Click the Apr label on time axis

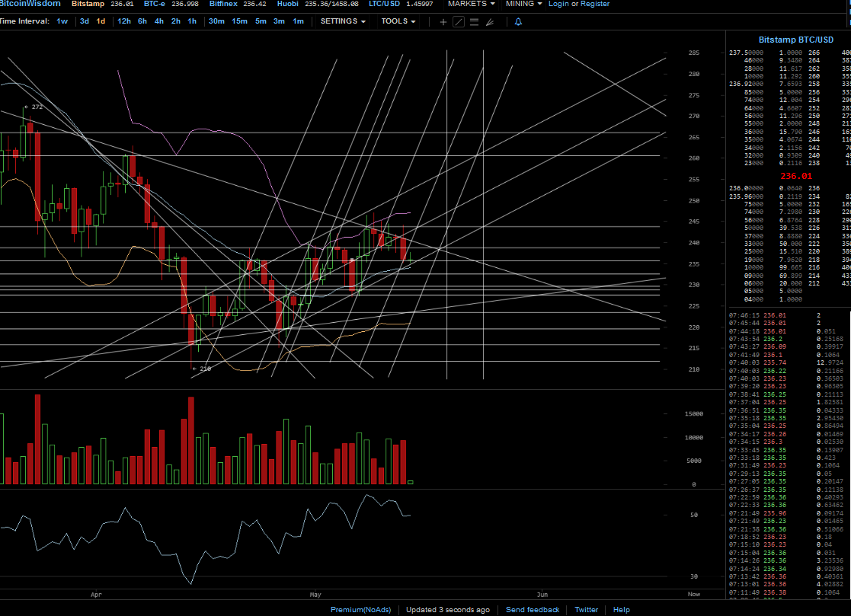point(96,595)
